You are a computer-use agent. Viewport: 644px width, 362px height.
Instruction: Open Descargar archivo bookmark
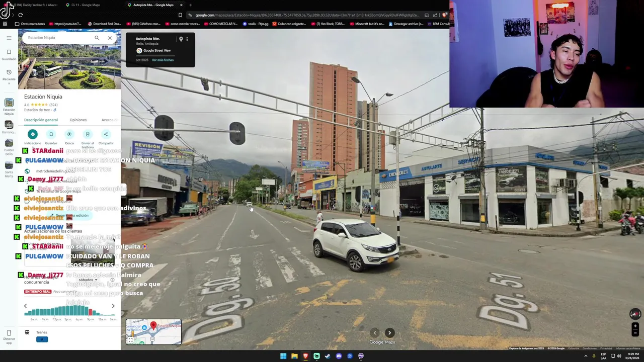click(406, 24)
